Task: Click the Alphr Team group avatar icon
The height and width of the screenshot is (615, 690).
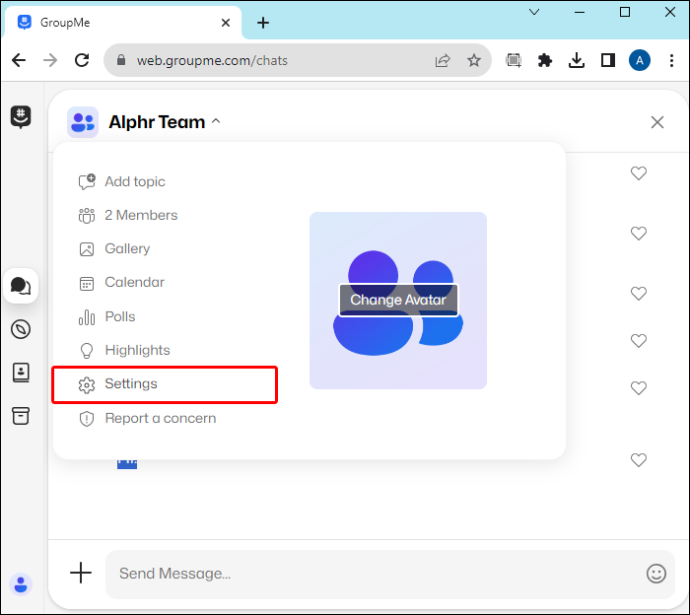Action: tap(83, 122)
